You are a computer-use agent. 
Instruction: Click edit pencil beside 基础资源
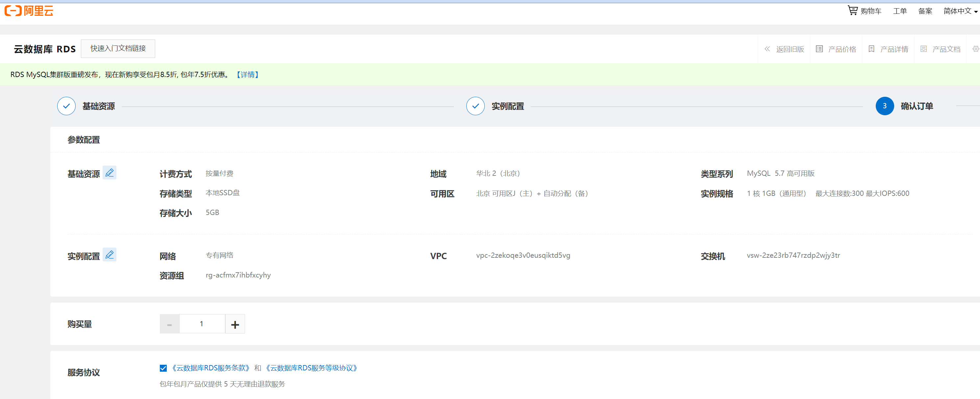pyautogui.click(x=110, y=173)
